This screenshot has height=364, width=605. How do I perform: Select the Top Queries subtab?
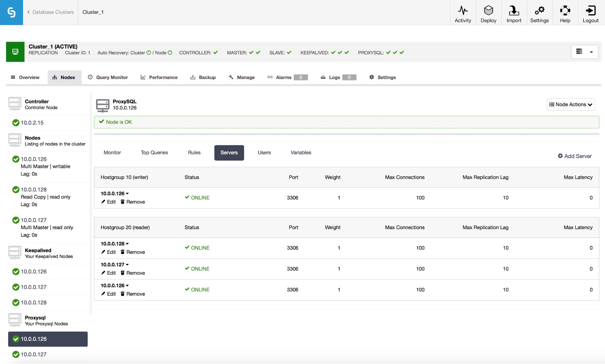(154, 153)
